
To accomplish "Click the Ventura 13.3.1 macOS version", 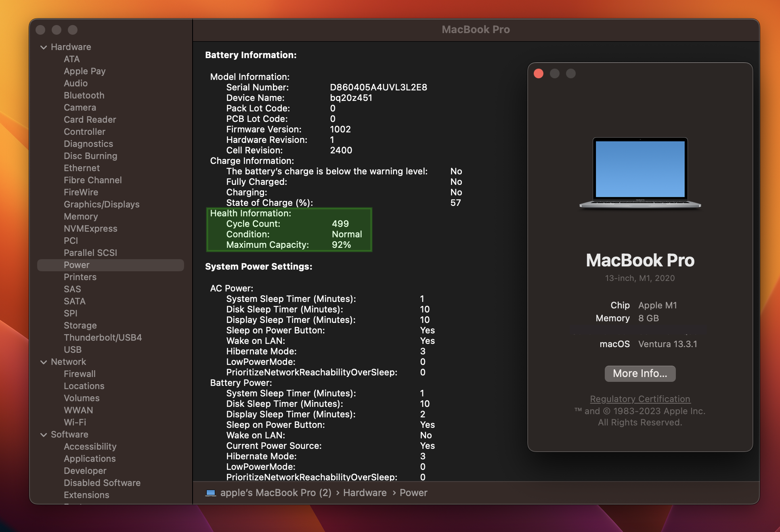I will [x=668, y=344].
